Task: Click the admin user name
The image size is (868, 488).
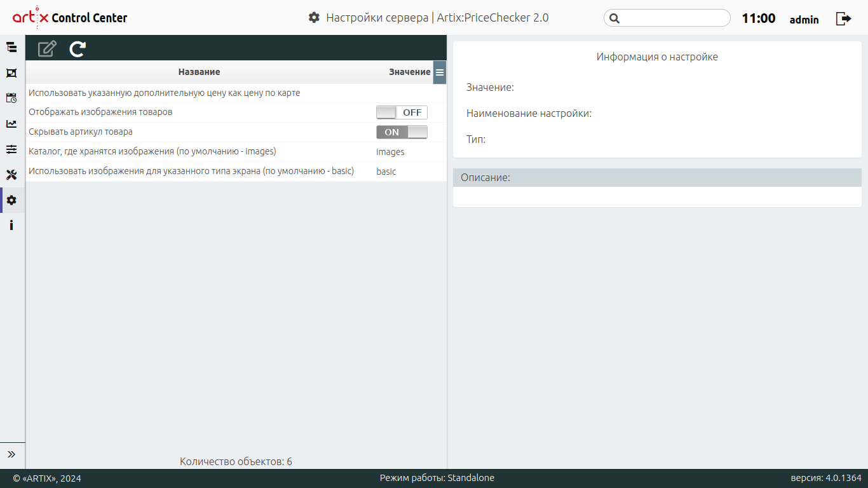Action: [804, 20]
